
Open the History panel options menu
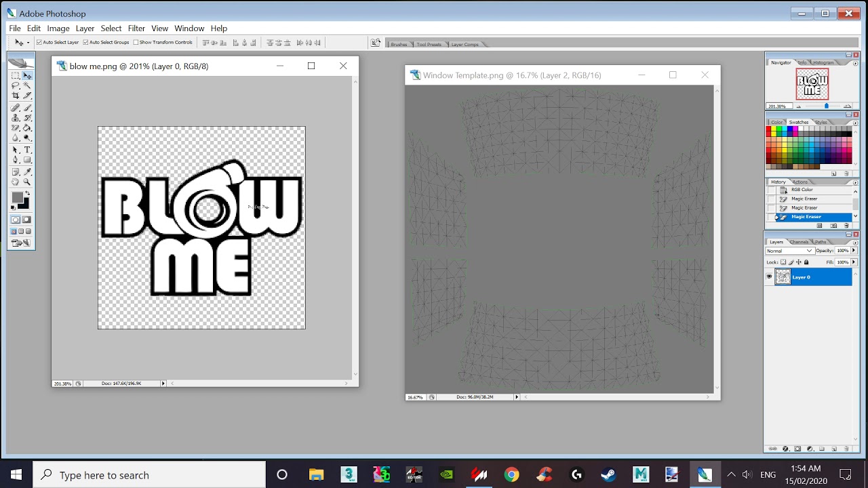(x=855, y=182)
